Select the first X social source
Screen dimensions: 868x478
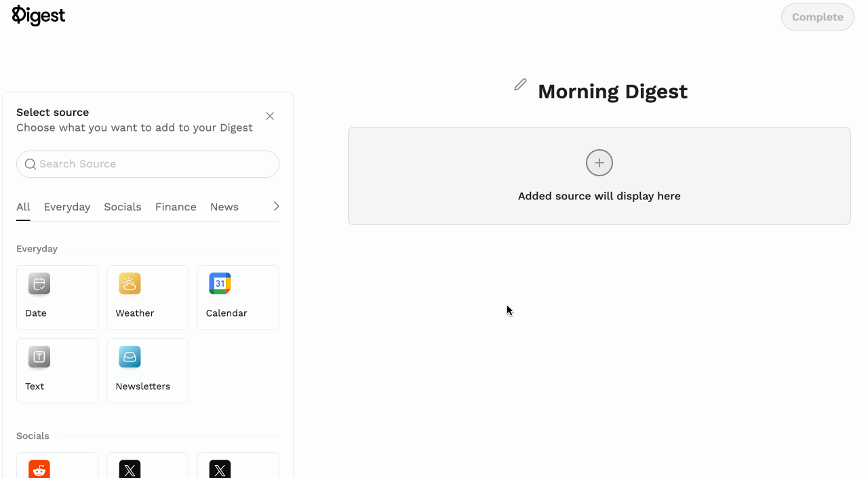pyautogui.click(x=130, y=469)
